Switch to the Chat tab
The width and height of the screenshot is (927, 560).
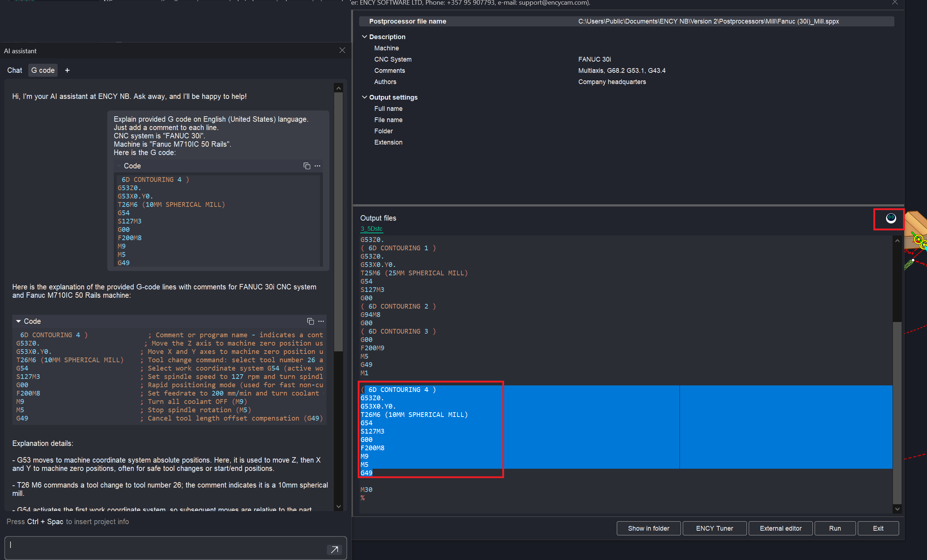coord(14,70)
